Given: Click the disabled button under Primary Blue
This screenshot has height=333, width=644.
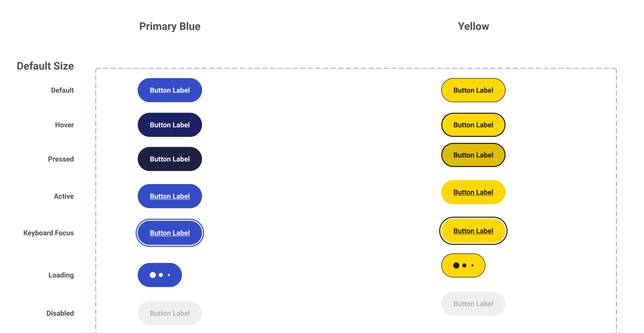Looking at the screenshot, I should (170, 313).
